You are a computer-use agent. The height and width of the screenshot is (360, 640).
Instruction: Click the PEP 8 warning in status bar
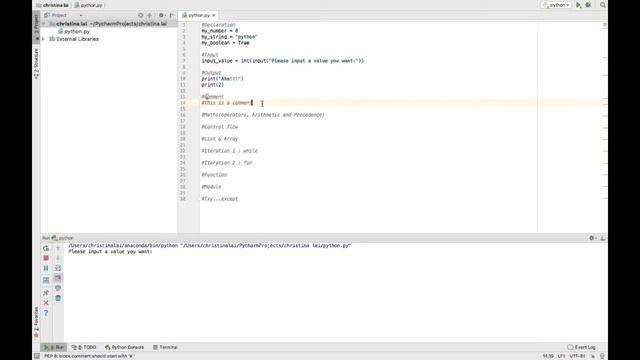(89, 356)
